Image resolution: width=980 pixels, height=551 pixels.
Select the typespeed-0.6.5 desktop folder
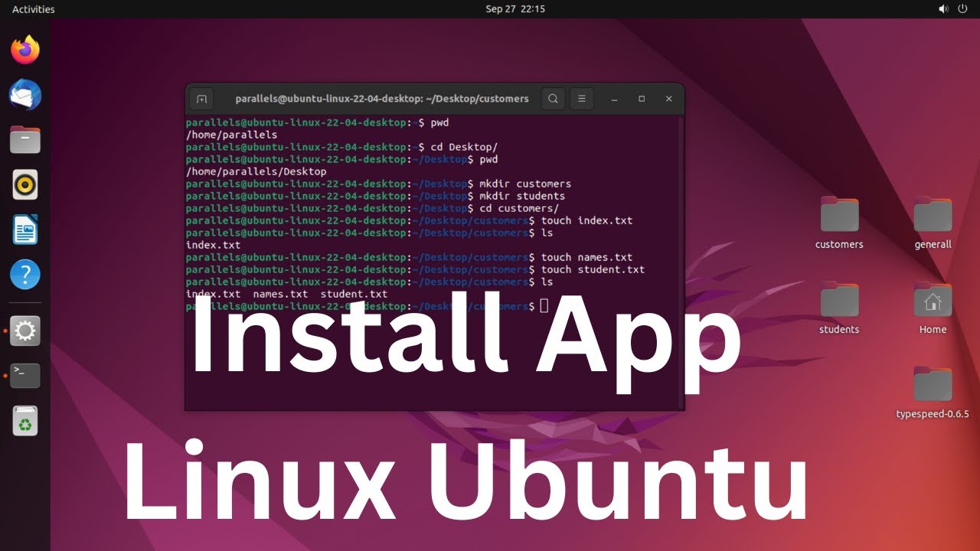(933, 393)
